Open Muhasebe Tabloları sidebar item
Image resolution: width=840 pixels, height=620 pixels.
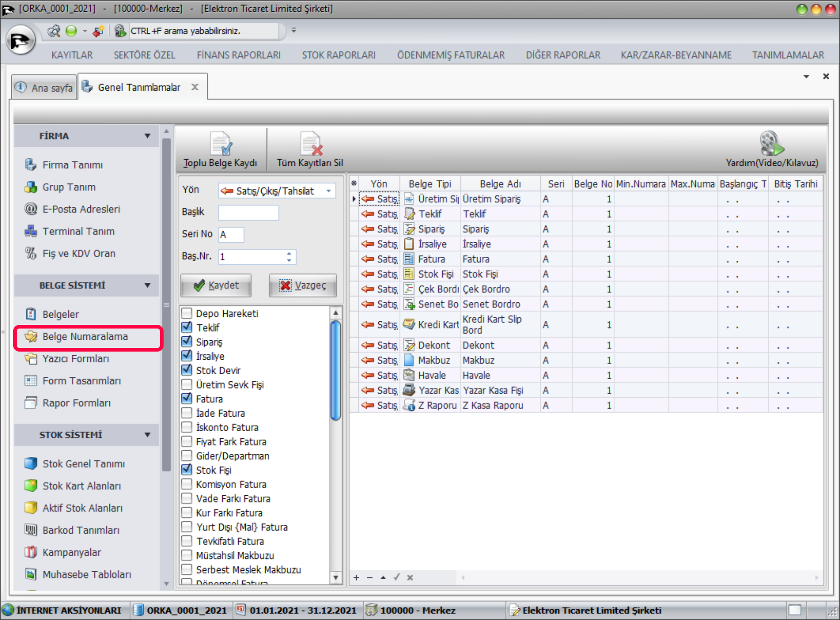79,574
